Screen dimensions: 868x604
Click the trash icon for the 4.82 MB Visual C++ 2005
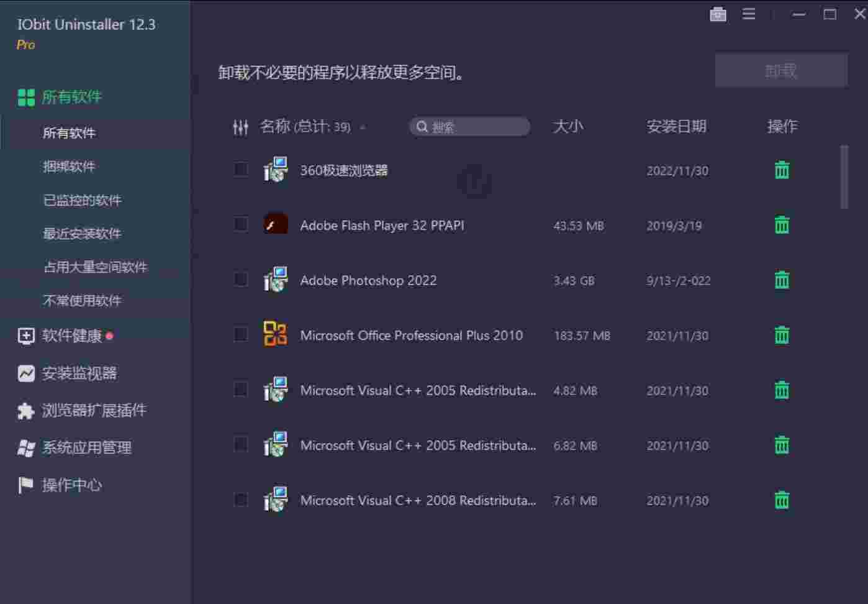click(782, 390)
